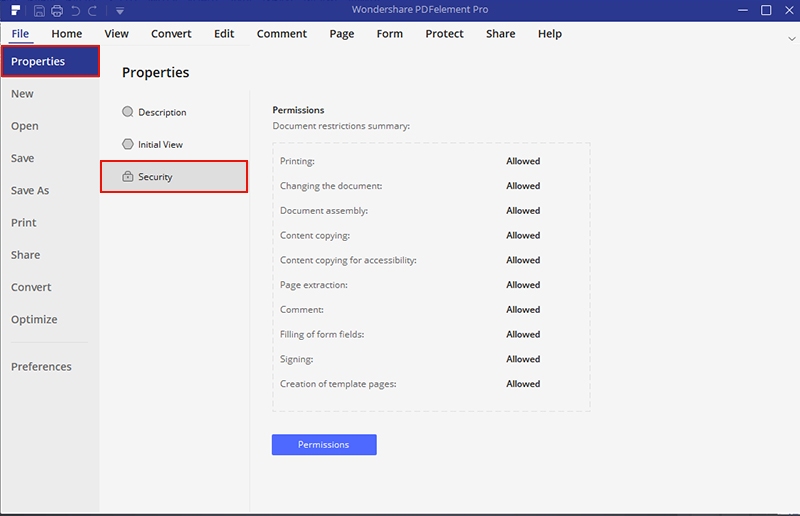
Task: Choose Save As in the File sidebar
Action: click(x=30, y=190)
